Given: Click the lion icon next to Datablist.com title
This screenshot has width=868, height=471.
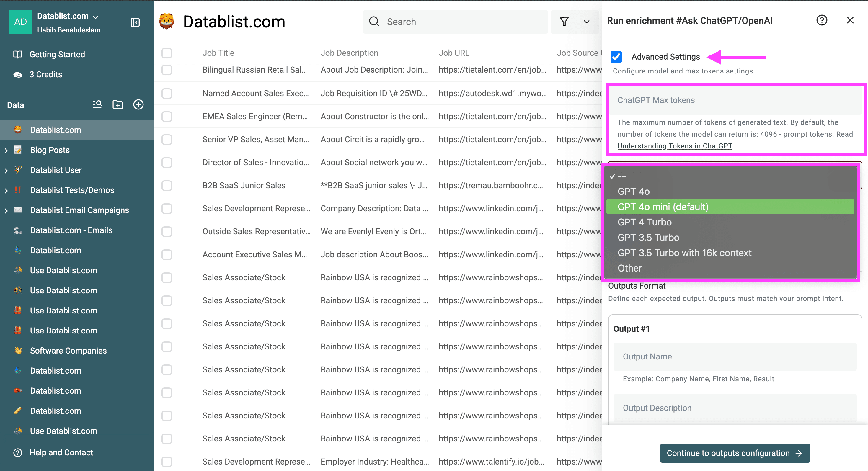Looking at the screenshot, I should tap(167, 22).
